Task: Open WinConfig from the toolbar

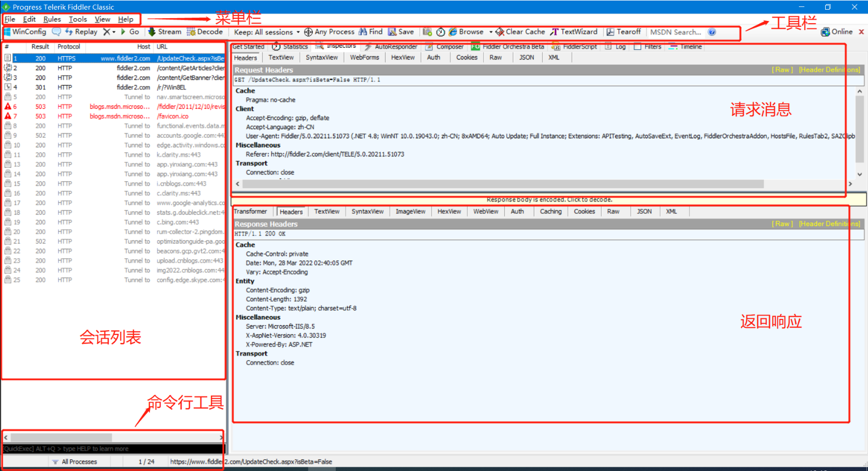Action: click(x=25, y=32)
